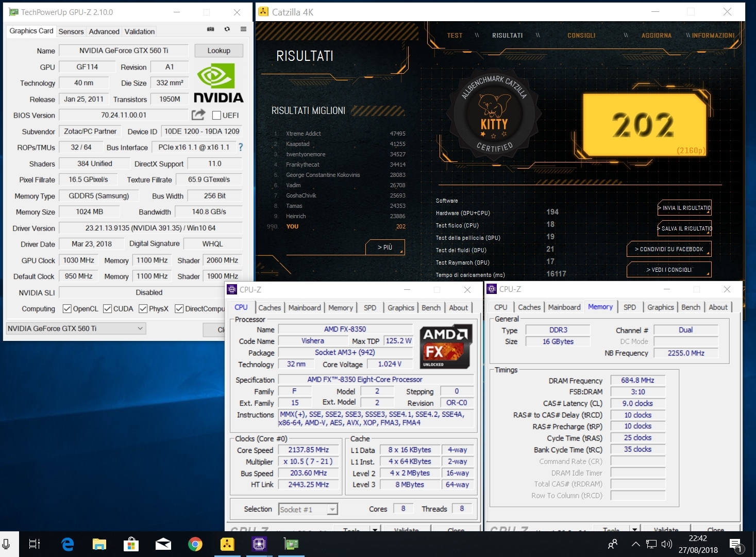Open File Explorer from taskbar
This screenshot has width=756, height=557.
pyautogui.click(x=99, y=544)
